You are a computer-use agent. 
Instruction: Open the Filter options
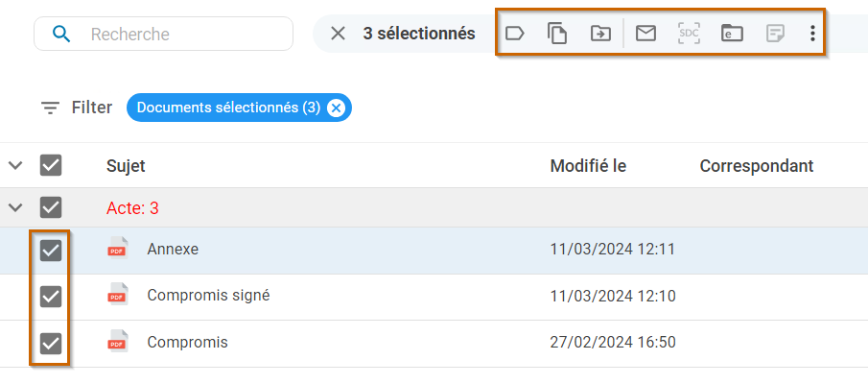click(77, 107)
